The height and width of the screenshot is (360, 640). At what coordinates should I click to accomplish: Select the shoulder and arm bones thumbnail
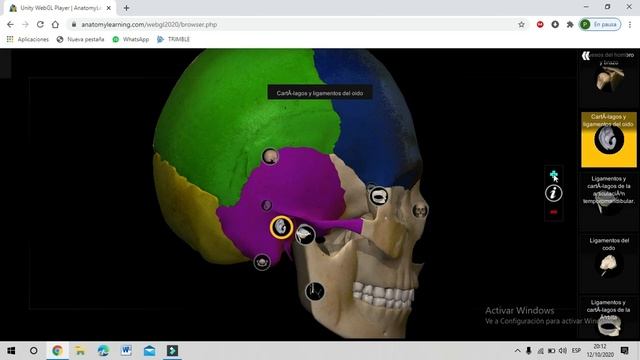click(x=609, y=78)
